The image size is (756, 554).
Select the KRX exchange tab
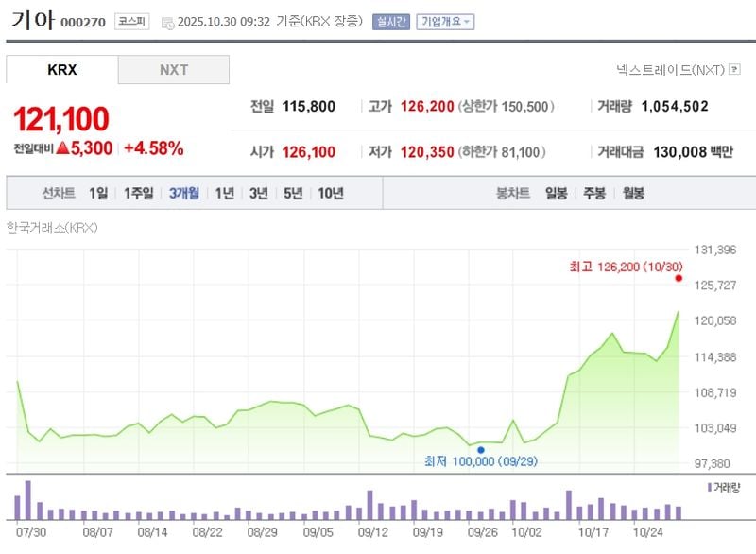coord(61,69)
